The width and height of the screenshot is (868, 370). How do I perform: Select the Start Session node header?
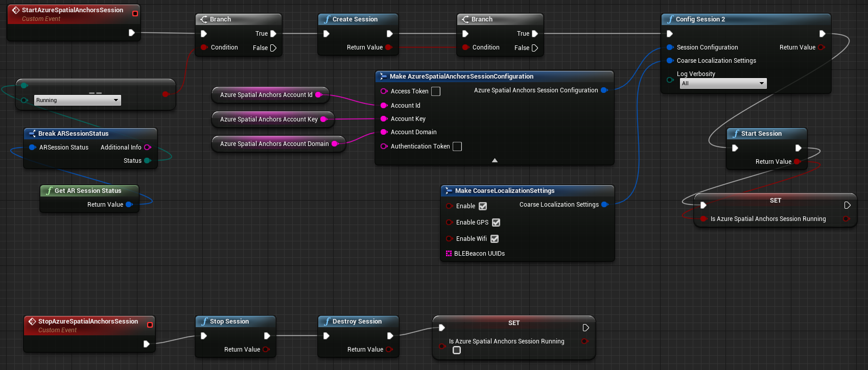(766, 134)
